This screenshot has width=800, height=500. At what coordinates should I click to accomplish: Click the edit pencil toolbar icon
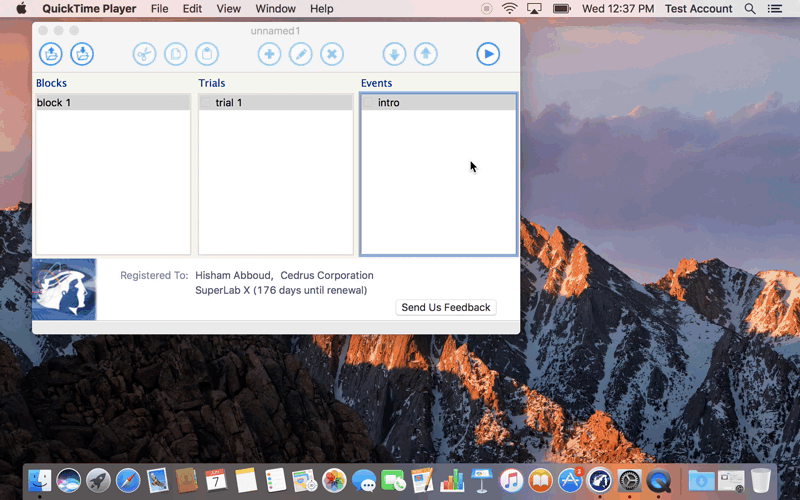[300, 54]
